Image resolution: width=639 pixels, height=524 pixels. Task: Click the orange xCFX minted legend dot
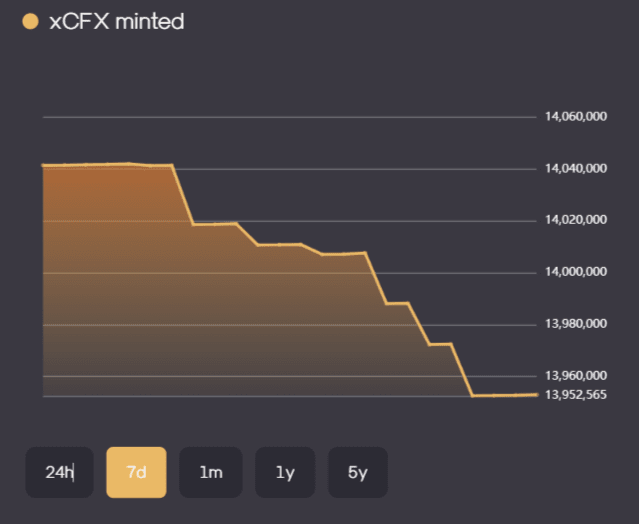pyautogui.click(x=30, y=21)
